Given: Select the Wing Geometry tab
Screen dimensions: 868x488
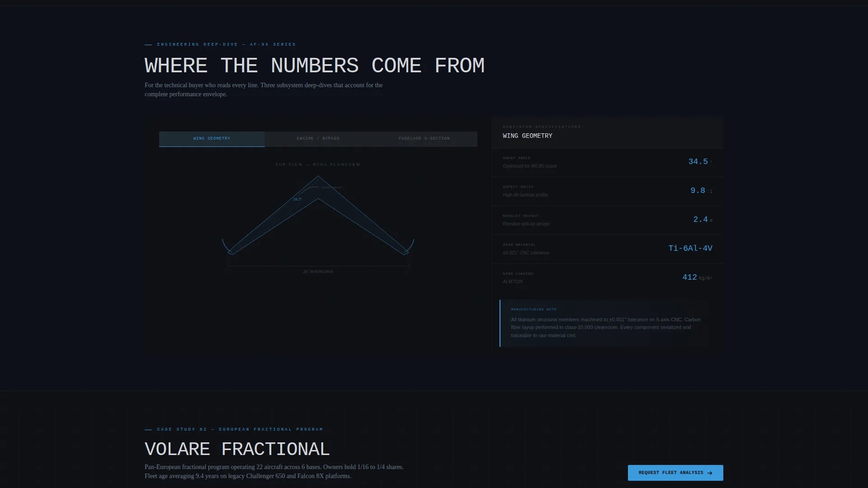Looking at the screenshot, I should (212, 139).
